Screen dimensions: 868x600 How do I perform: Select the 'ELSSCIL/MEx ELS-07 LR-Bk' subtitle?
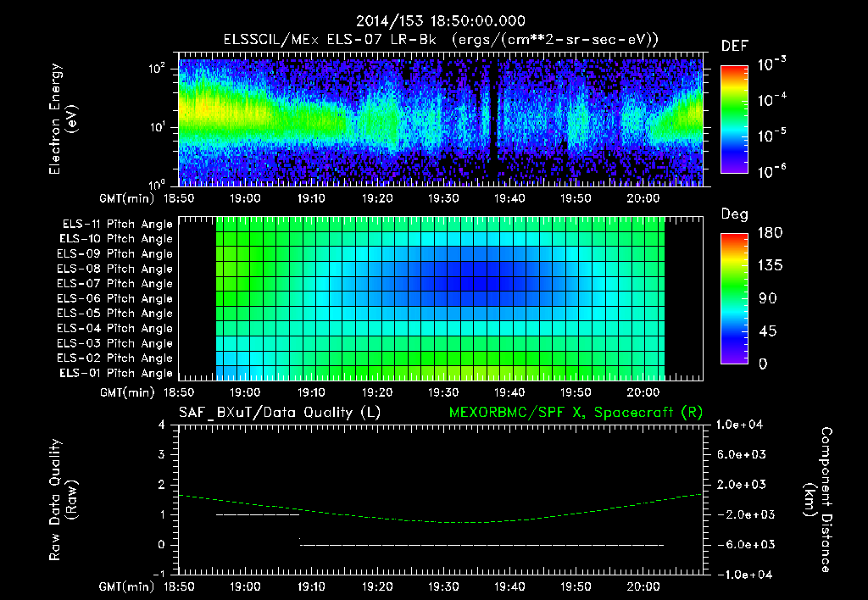click(330, 40)
